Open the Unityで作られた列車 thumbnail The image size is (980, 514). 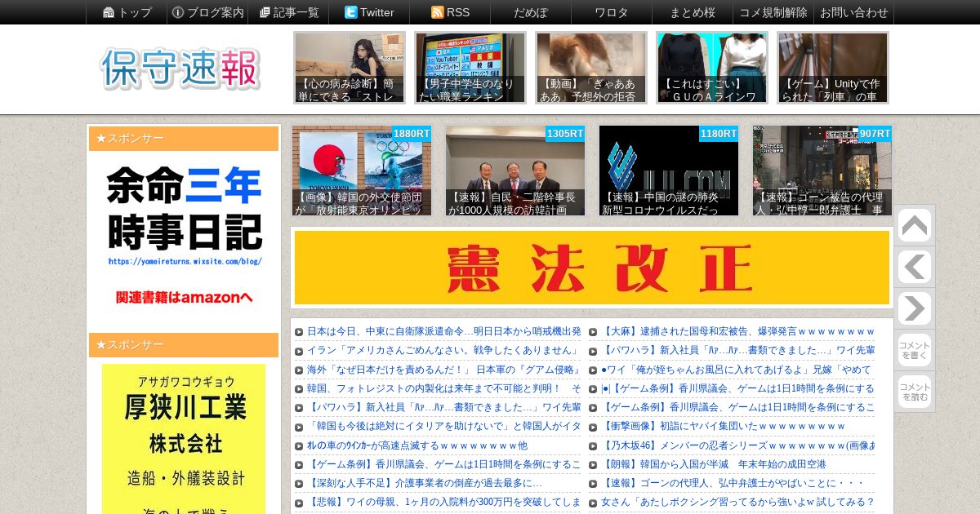833,68
